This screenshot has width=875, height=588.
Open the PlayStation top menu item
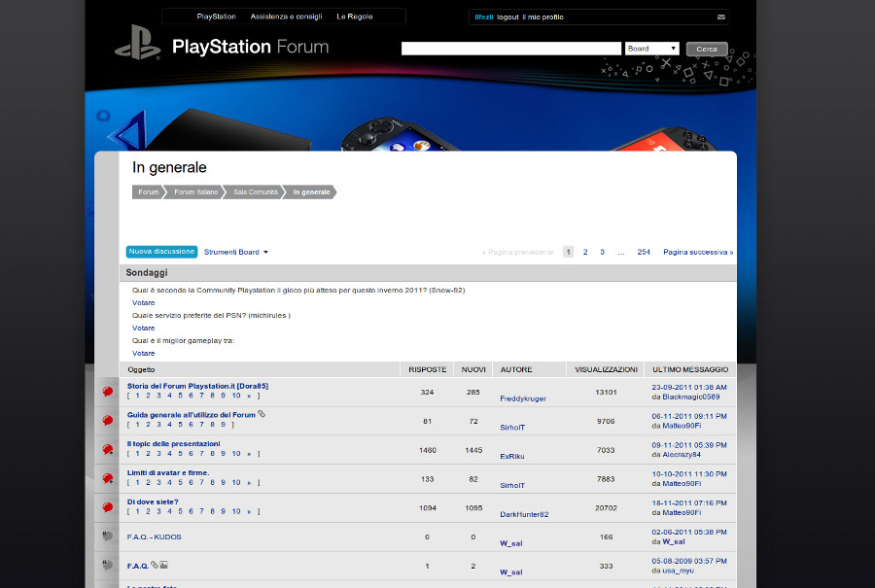point(216,17)
